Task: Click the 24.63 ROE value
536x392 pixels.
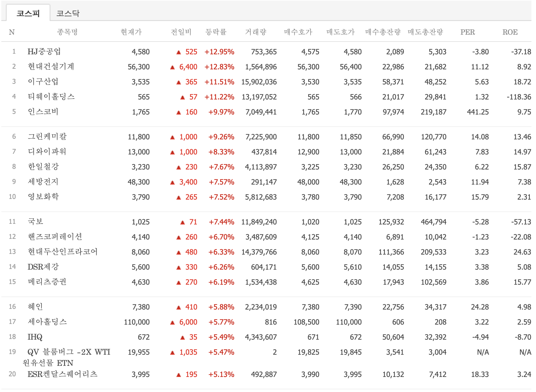Action: tap(522, 252)
